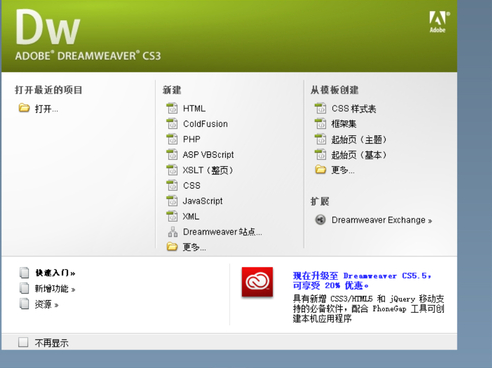
Task: Click the page icon beside 新增功能
Action: (x=24, y=288)
